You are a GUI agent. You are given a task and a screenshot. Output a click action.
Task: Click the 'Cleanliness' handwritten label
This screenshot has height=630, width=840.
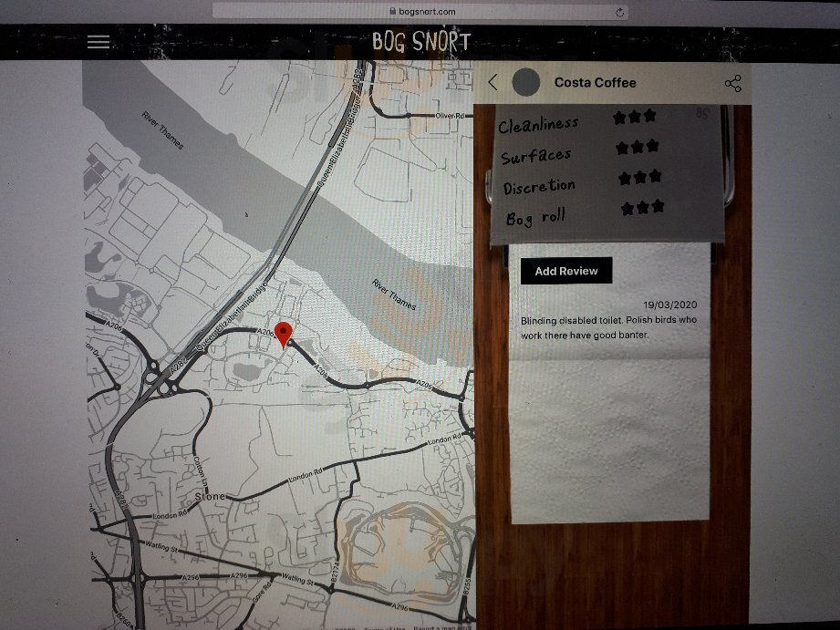538,125
